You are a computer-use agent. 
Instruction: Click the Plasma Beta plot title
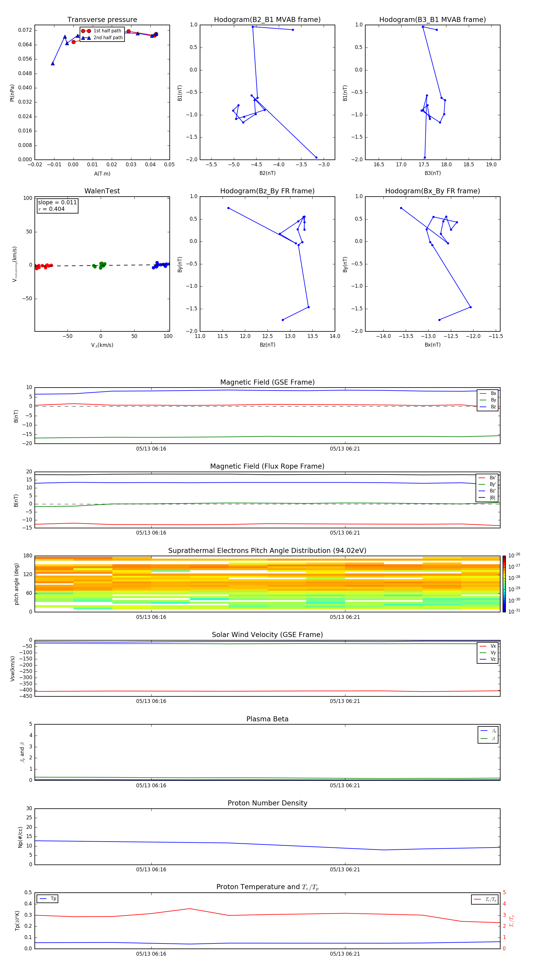[x=267, y=719]
